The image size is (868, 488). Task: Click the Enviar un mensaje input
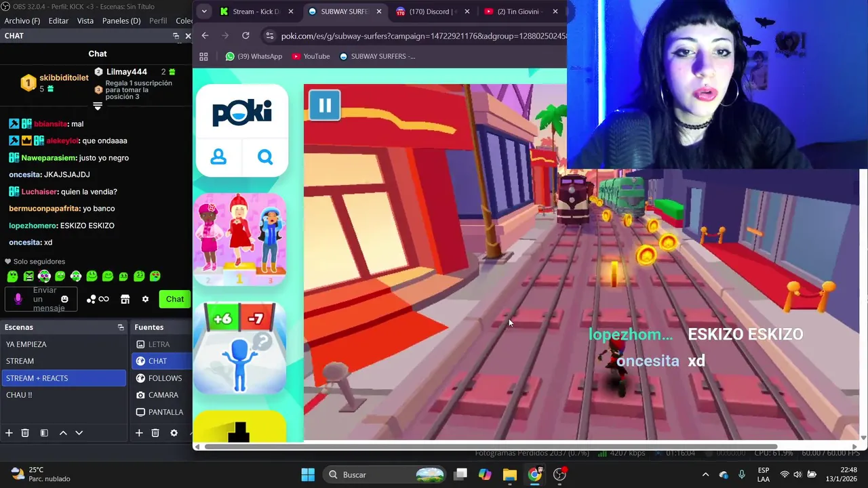pyautogui.click(x=41, y=299)
